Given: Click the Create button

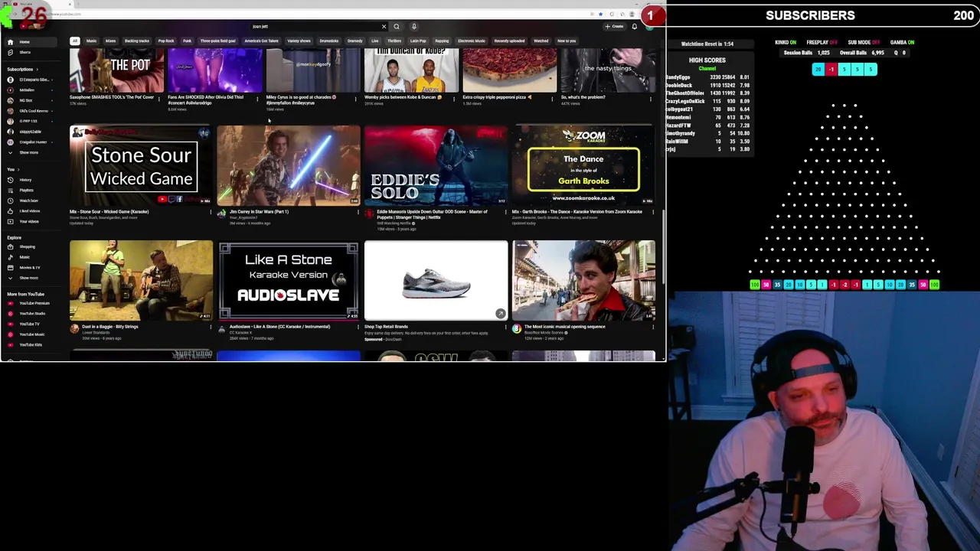Looking at the screenshot, I should click(614, 27).
